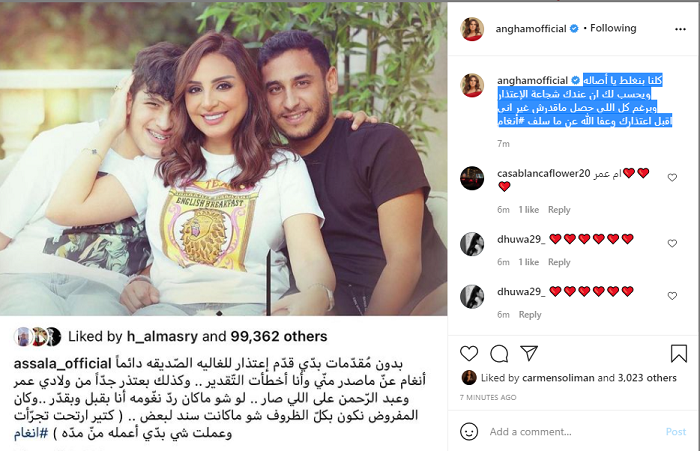Save the post with the bookmark icon
The width and height of the screenshot is (700, 451).
(x=679, y=353)
